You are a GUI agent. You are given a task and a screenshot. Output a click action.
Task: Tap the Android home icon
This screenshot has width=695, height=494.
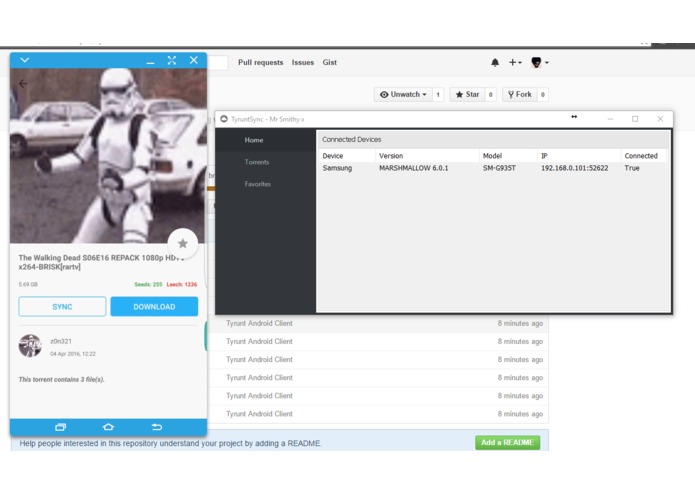pos(108,427)
